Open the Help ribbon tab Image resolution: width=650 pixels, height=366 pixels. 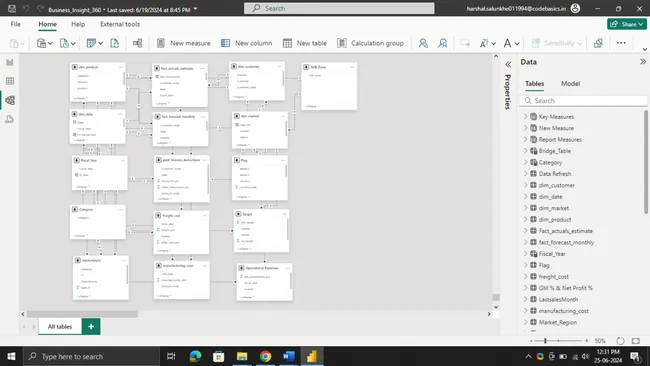[78, 24]
